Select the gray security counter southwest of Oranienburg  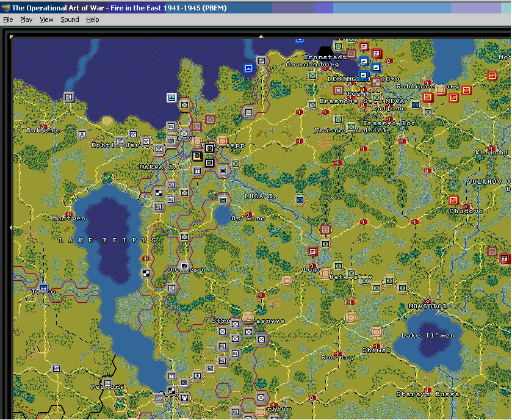(248, 112)
